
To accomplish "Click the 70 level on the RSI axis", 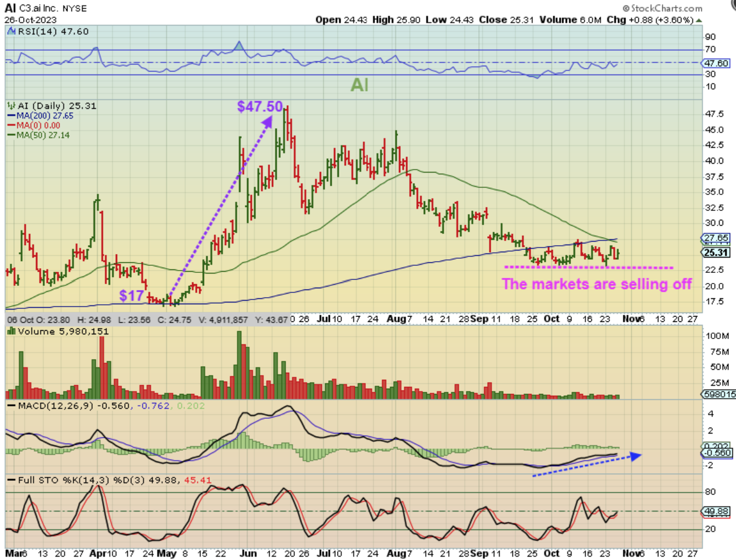I will point(711,50).
